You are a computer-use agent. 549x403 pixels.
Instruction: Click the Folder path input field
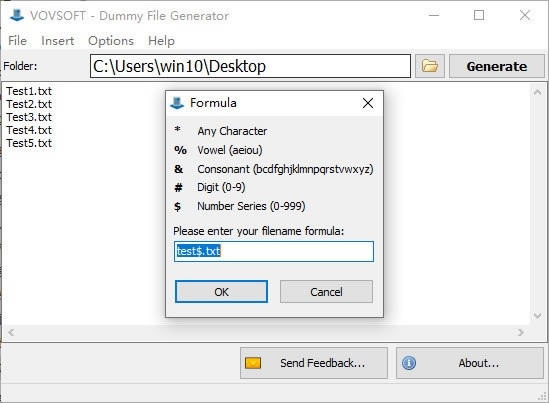point(250,66)
